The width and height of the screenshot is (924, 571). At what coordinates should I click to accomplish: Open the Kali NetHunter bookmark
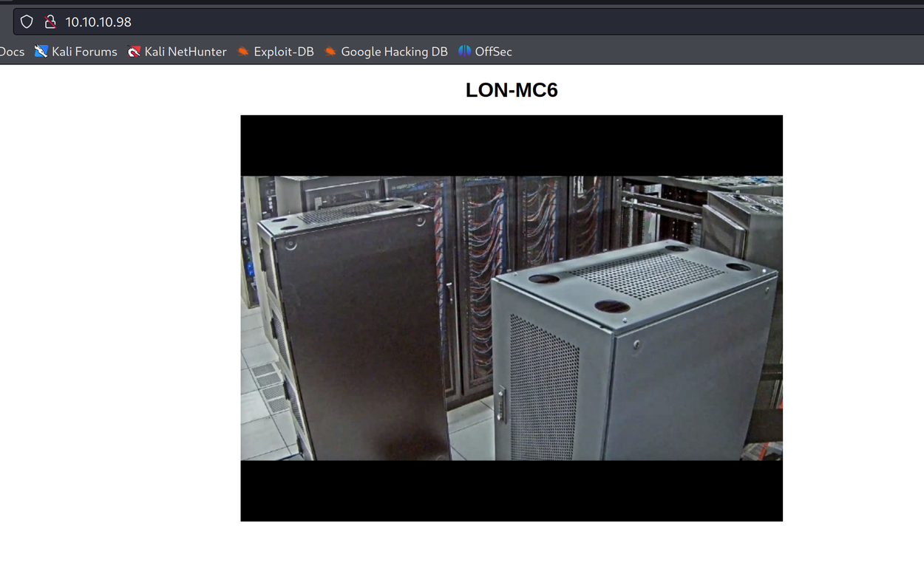click(177, 52)
